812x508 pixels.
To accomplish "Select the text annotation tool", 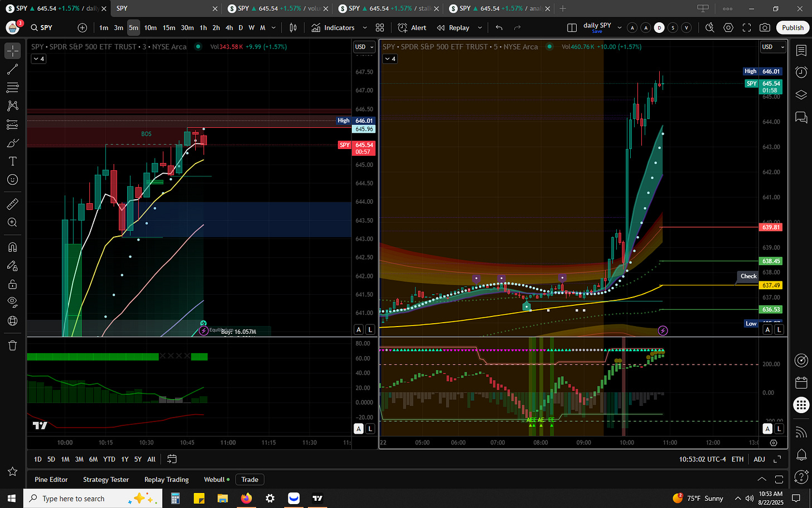I will tap(12, 161).
